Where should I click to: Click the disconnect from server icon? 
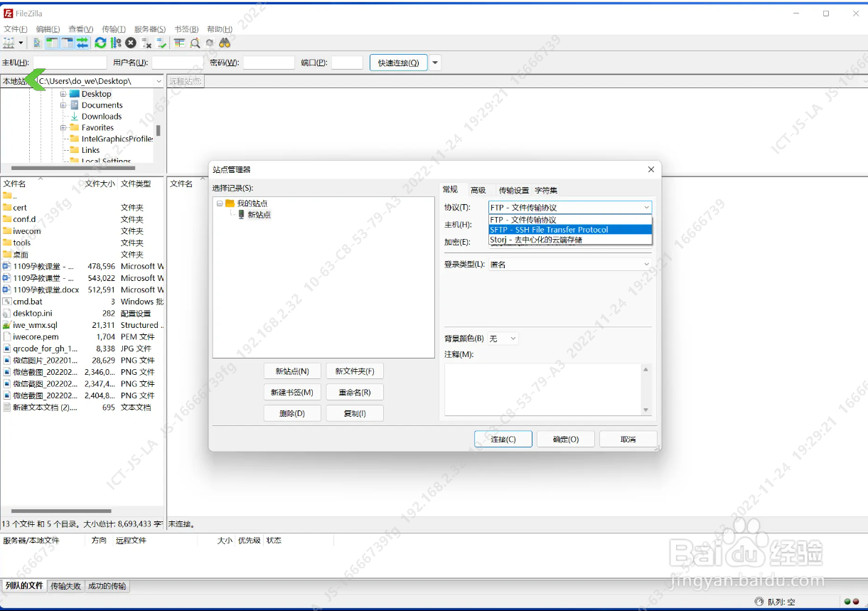(146, 43)
